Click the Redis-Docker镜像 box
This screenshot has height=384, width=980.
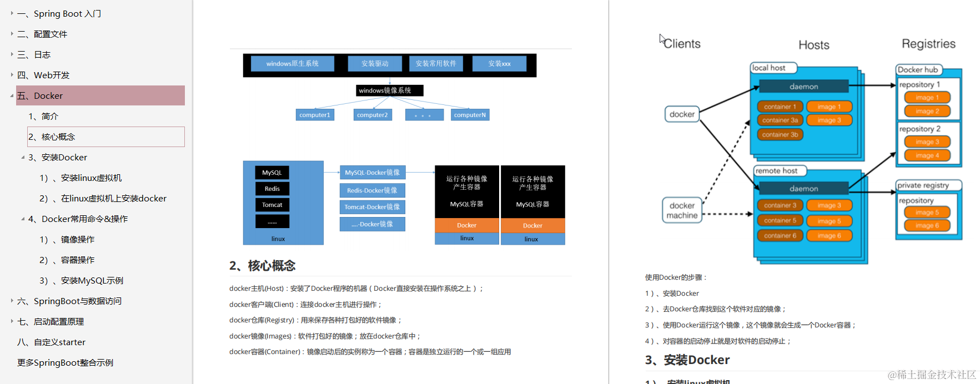(x=373, y=190)
